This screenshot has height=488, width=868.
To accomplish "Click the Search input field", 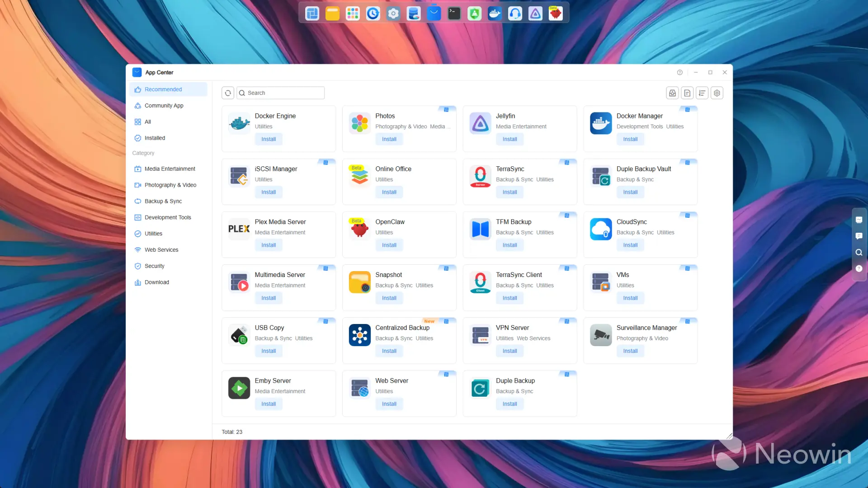I will tap(280, 93).
